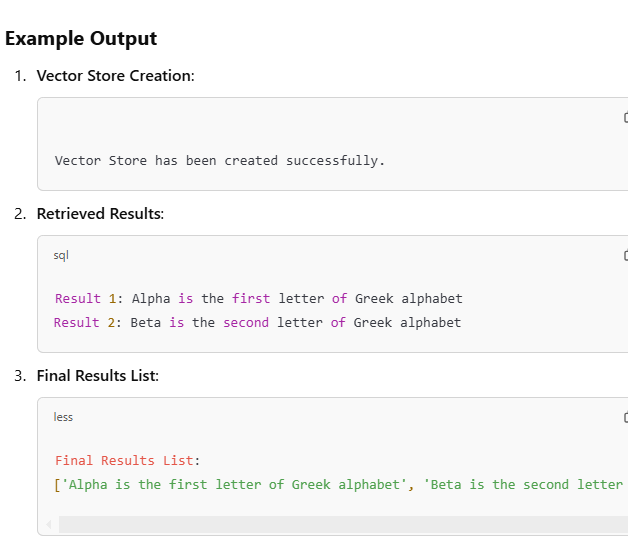
Task: Click the horizontal scrollbar track under Final Results
Action: click(340, 524)
